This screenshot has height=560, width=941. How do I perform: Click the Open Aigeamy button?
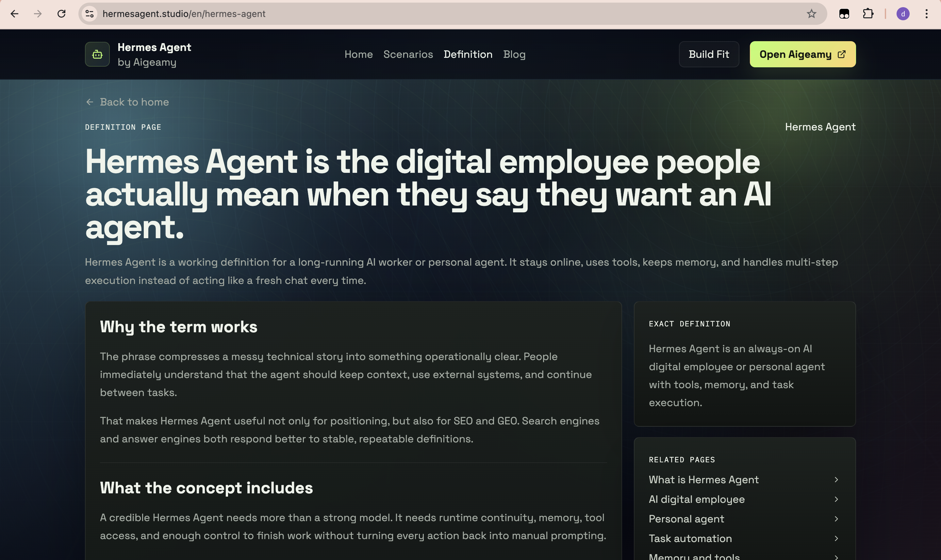coord(802,54)
